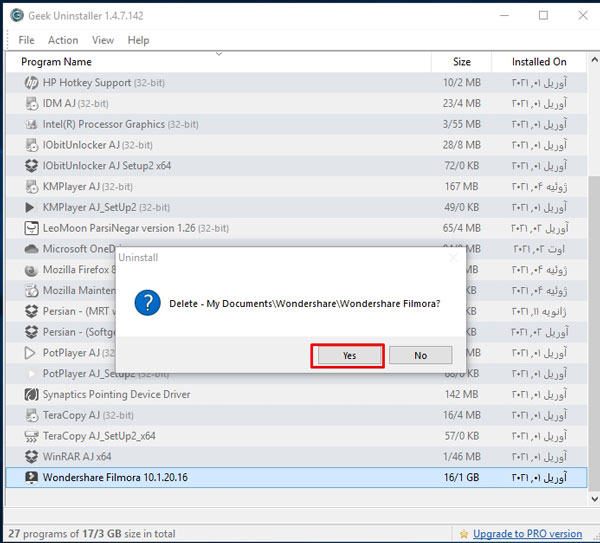600x543 pixels.
Task: Click the scrollbar up arrow
Action: [594, 60]
